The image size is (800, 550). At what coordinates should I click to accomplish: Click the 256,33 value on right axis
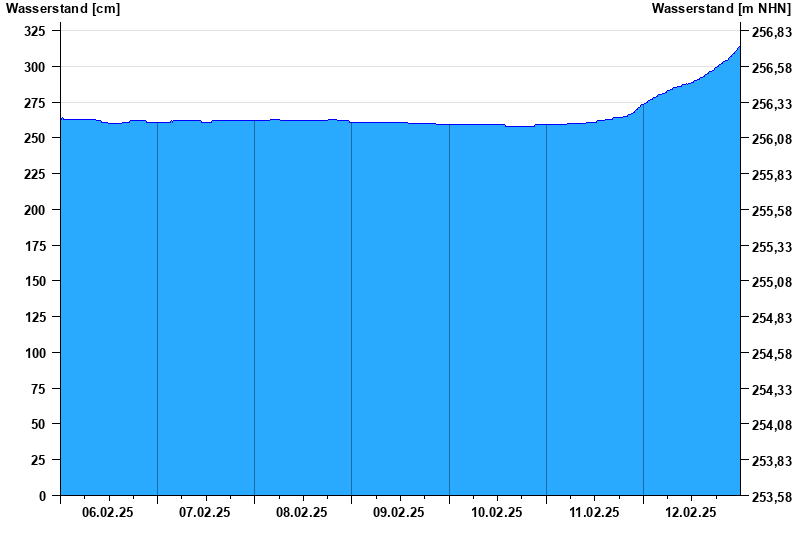tap(772, 104)
